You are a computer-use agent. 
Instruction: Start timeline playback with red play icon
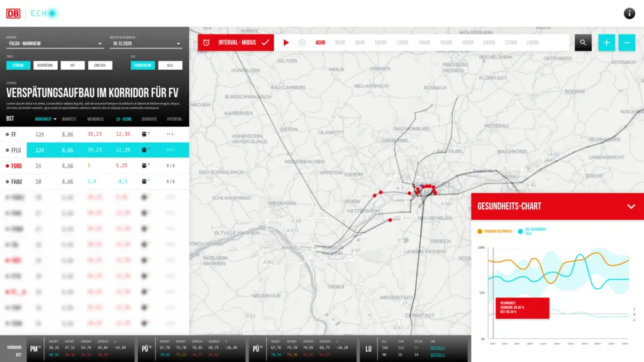[286, 43]
